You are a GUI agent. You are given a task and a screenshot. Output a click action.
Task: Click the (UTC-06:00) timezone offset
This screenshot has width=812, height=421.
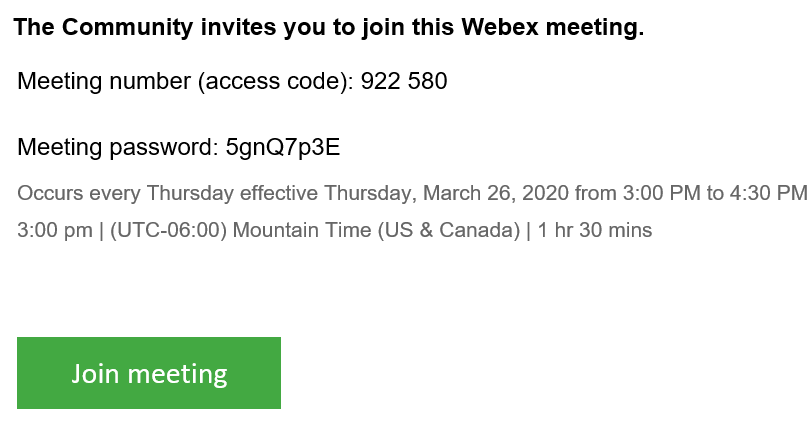click(x=168, y=230)
